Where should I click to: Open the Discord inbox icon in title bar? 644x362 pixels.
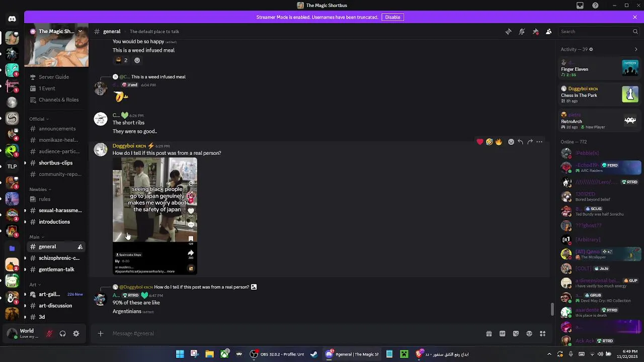[x=580, y=6]
